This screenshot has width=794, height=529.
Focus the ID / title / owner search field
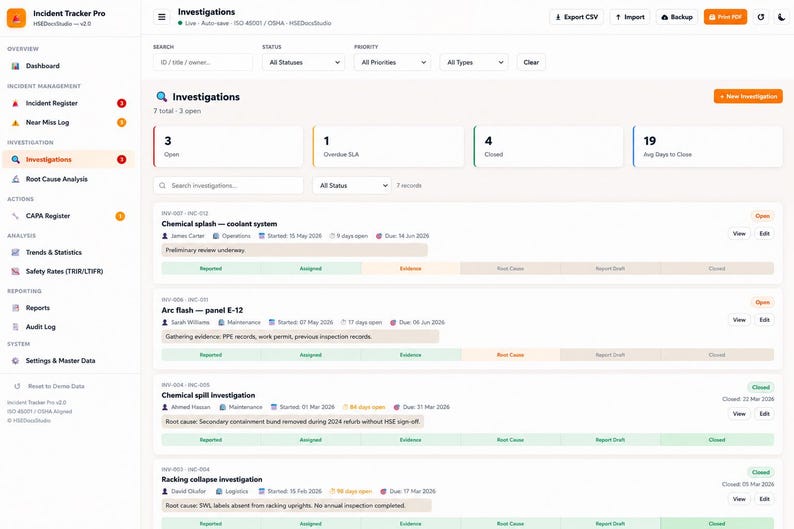pyautogui.click(x=203, y=62)
